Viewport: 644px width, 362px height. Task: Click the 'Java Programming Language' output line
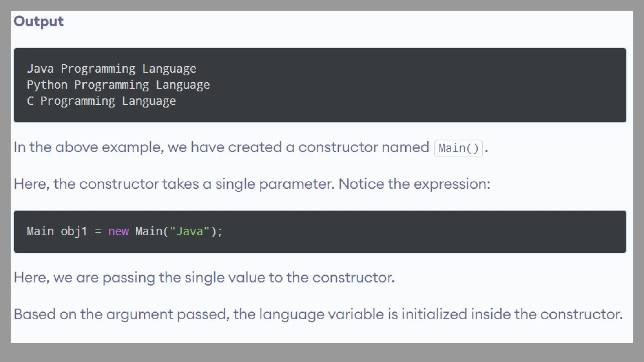[111, 69]
